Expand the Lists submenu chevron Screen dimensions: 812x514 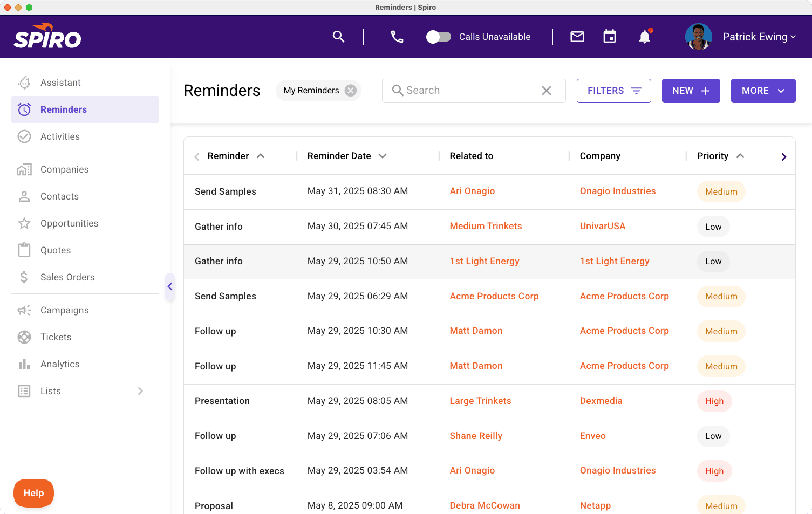tap(140, 391)
